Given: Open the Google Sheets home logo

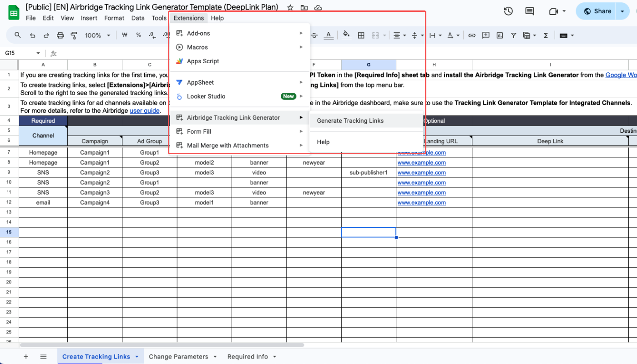Looking at the screenshot, I should click(x=14, y=13).
